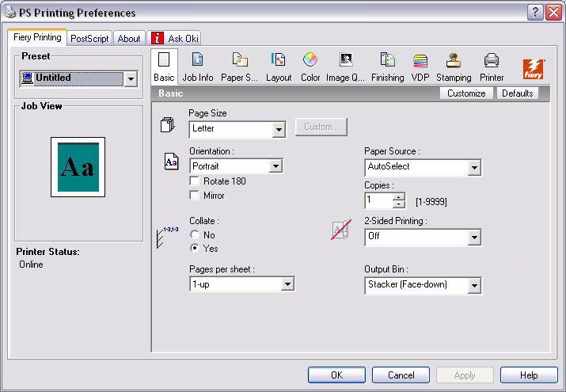
Task: Open the Stamping section
Action: [x=454, y=67]
